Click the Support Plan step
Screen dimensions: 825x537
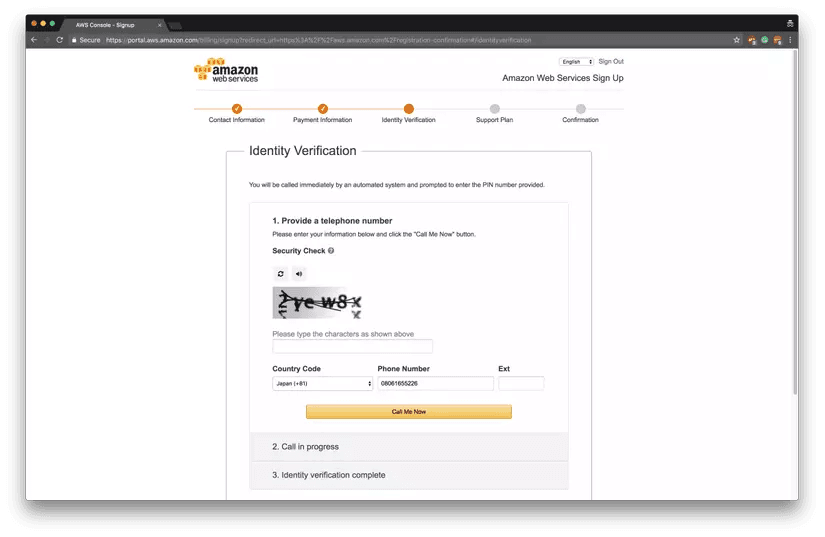point(495,113)
